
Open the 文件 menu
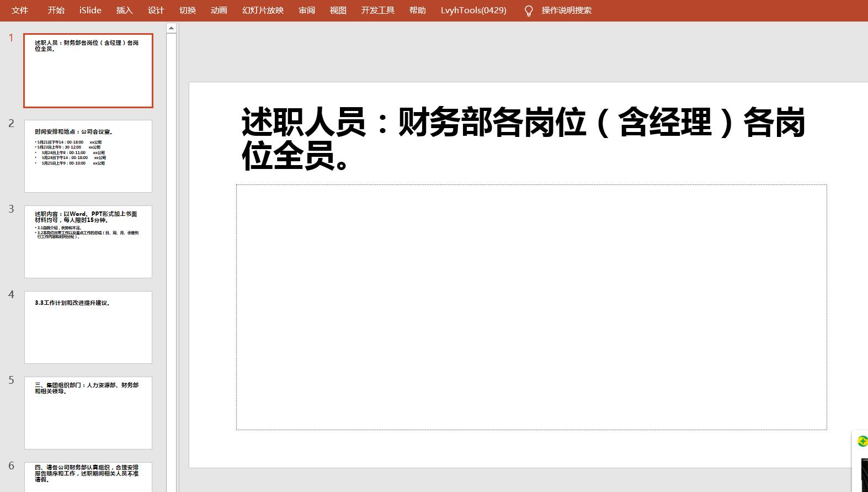pos(20,10)
